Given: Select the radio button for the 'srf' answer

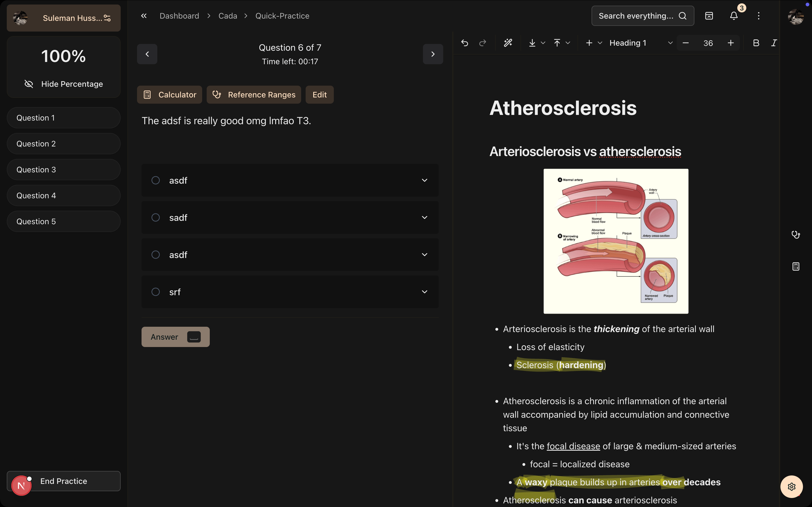Looking at the screenshot, I should [156, 292].
